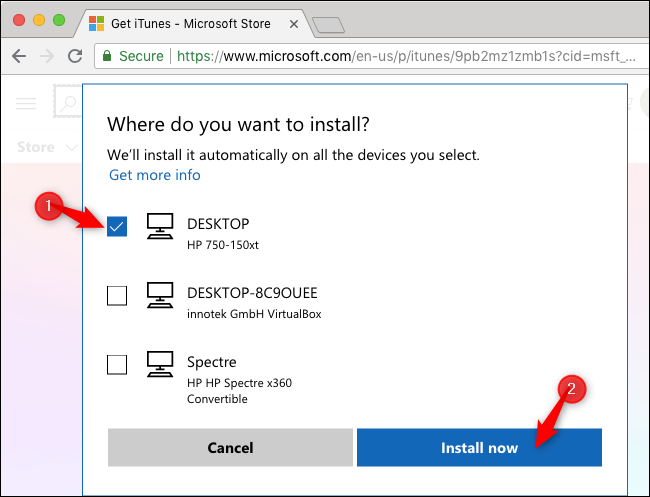The width and height of the screenshot is (650, 497).
Task: Uncheck the DESKTOP HP 750-150xt checkbox
Action: pyautogui.click(x=117, y=226)
